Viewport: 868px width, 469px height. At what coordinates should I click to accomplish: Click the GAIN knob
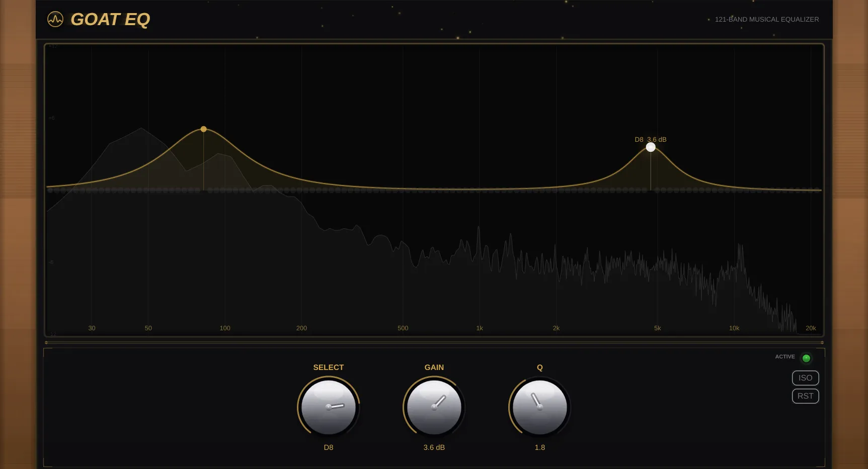pyautogui.click(x=433, y=407)
